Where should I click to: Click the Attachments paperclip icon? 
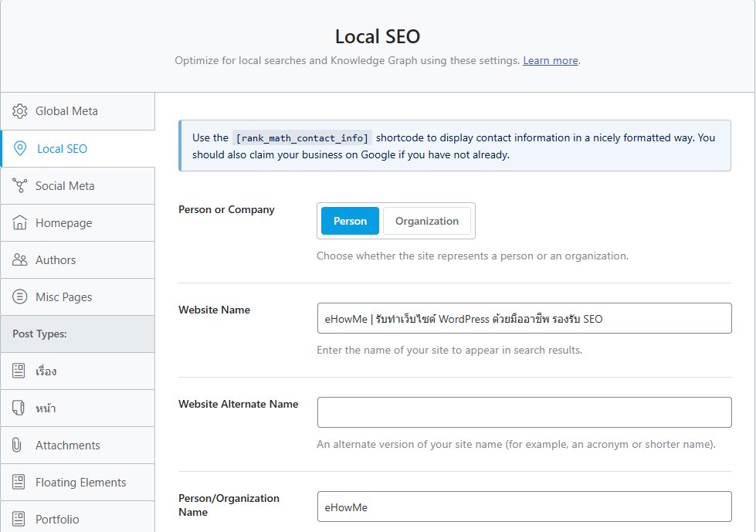pos(17,445)
